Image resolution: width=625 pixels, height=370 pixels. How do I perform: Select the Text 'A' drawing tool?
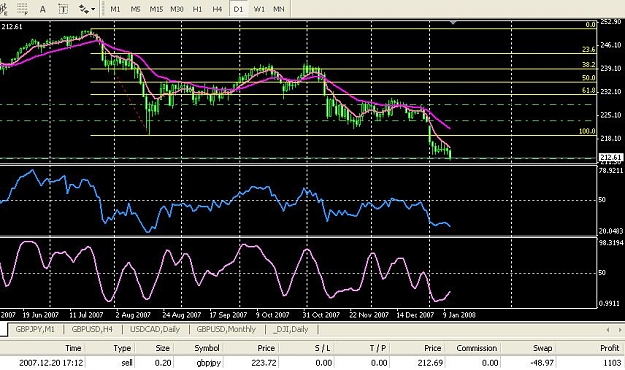43,9
